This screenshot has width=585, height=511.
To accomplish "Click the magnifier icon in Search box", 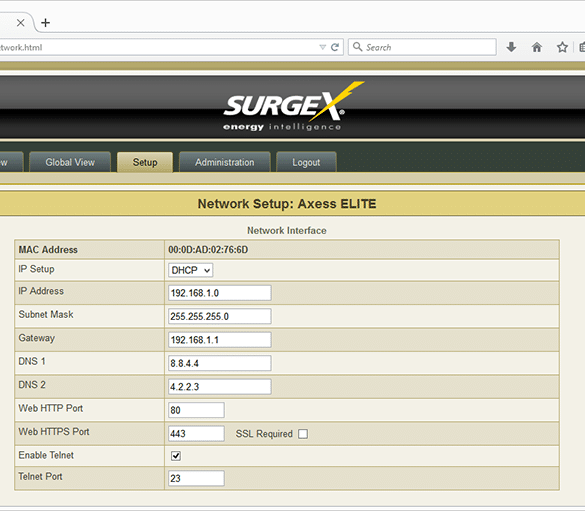I will pos(357,47).
